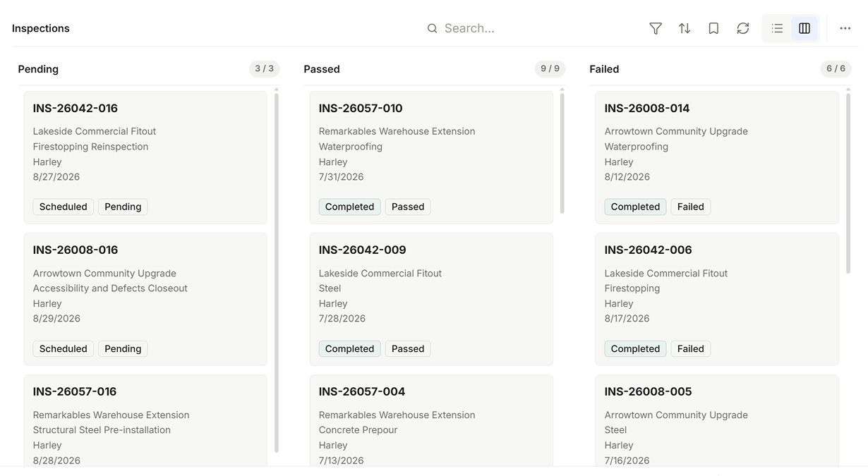Image resolution: width=868 pixels, height=476 pixels.
Task: Click Concrete Prepour text
Action: click(x=358, y=430)
